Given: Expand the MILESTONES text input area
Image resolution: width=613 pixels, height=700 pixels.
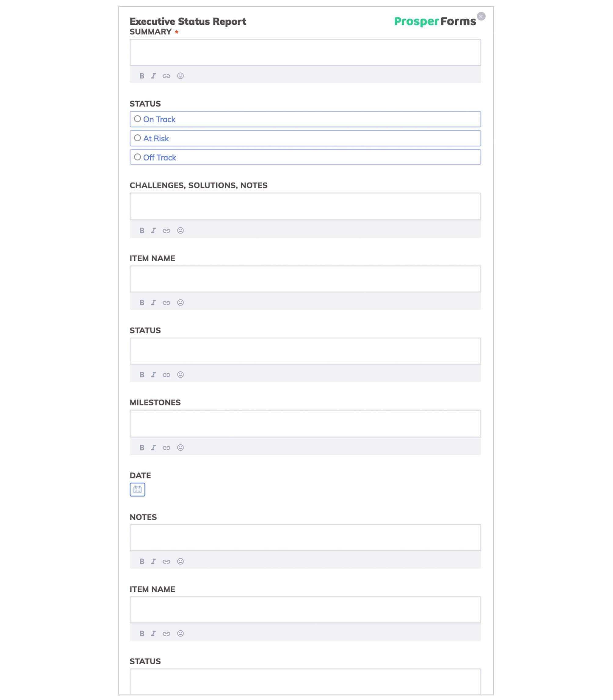Looking at the screenshot, I should (x=478, y=434).
